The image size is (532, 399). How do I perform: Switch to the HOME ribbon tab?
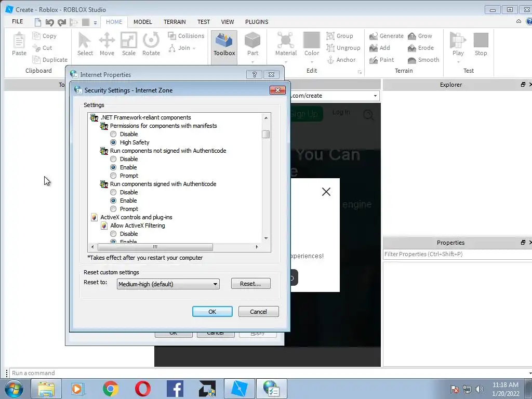pyautogui.click(x=114, y=22)
